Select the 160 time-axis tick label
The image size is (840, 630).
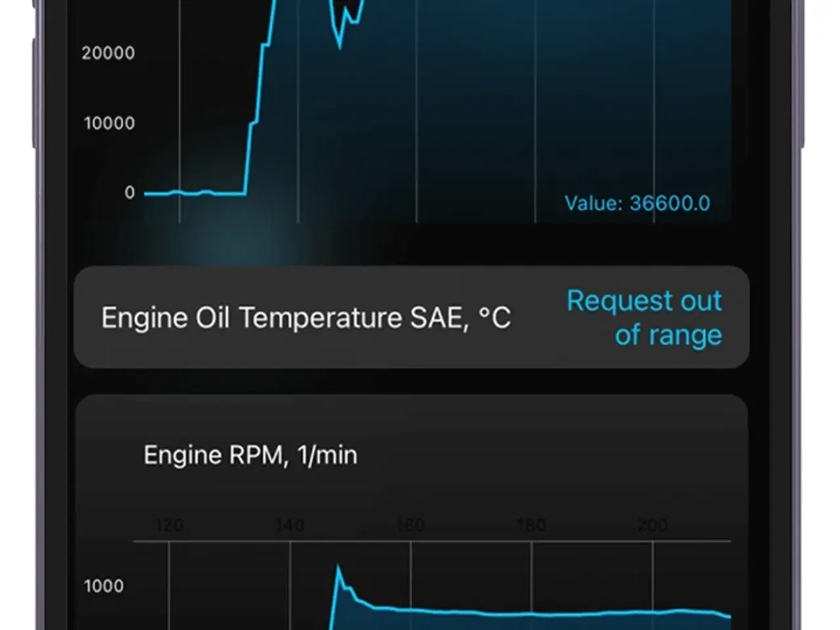(411, 525)
